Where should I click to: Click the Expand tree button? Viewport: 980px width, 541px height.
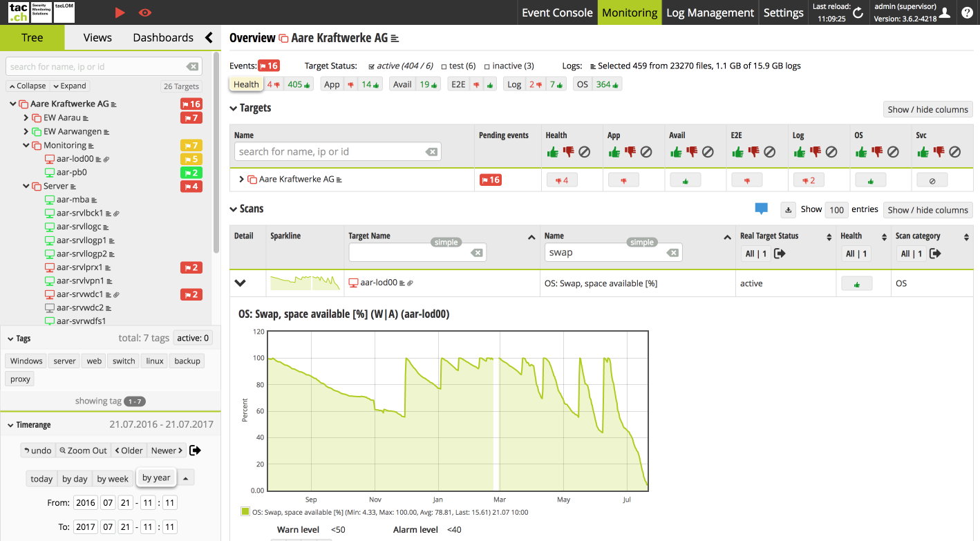69,86
